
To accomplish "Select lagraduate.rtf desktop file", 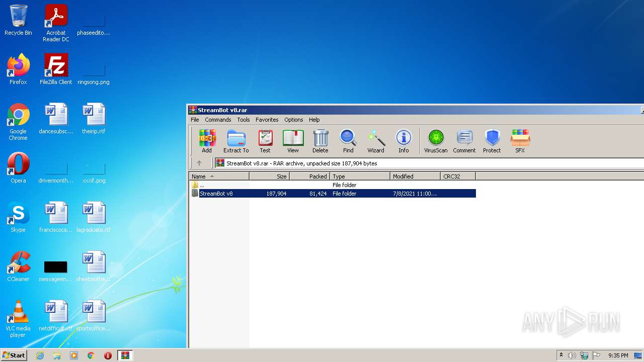I will (94, 217).
